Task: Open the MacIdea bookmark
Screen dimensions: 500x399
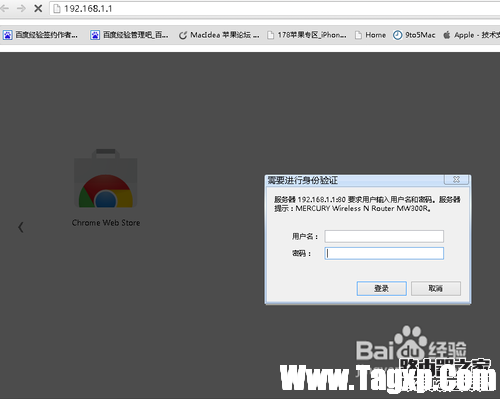Action: click(x=219, y=35)
